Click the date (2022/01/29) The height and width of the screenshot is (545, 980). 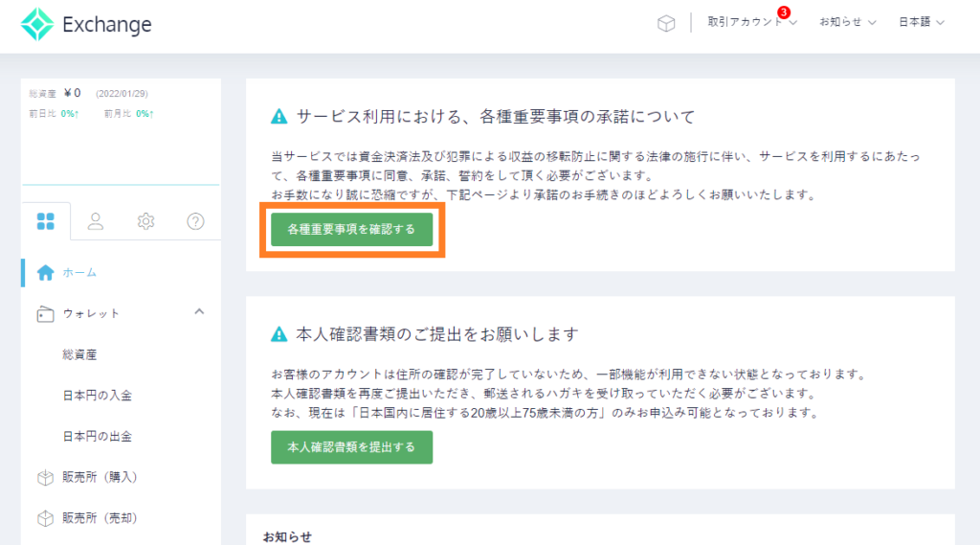122,93
